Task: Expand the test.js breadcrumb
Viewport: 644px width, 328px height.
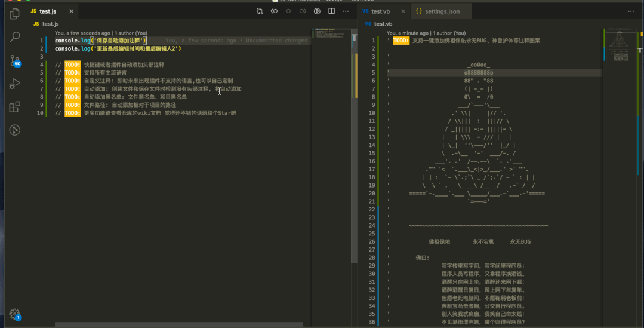Action: 50,24
